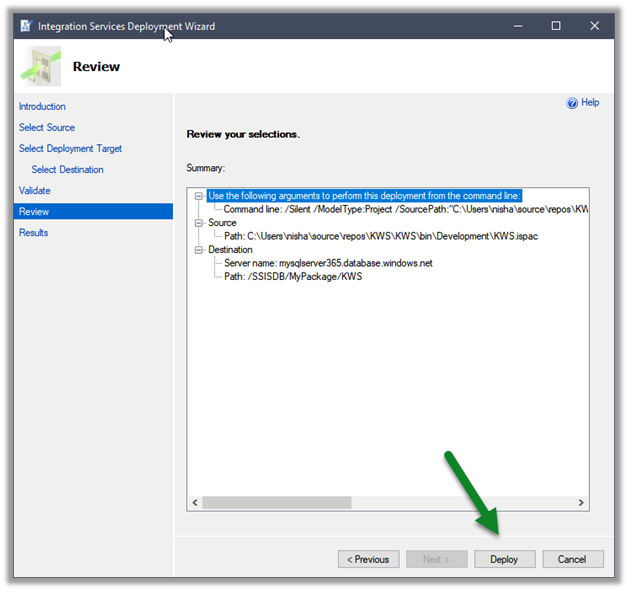The height and width of the screenshot is (591, 628).
Task: Collapse the command line arguments node
Action: point(199,196)
